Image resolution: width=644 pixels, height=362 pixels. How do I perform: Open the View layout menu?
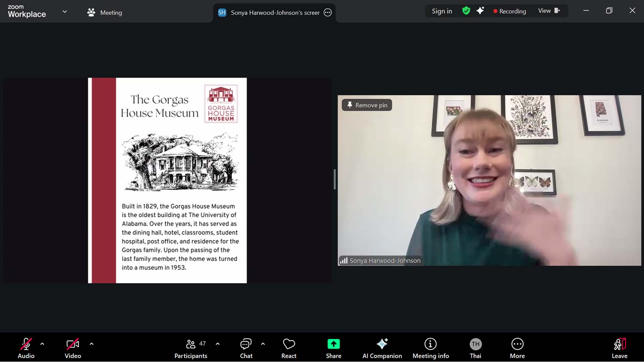[x=549, y=11]
